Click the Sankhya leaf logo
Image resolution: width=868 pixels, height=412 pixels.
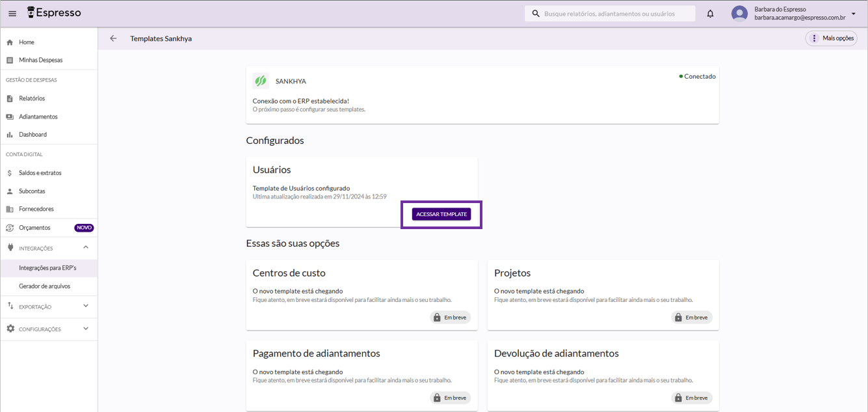pos(261,81)
